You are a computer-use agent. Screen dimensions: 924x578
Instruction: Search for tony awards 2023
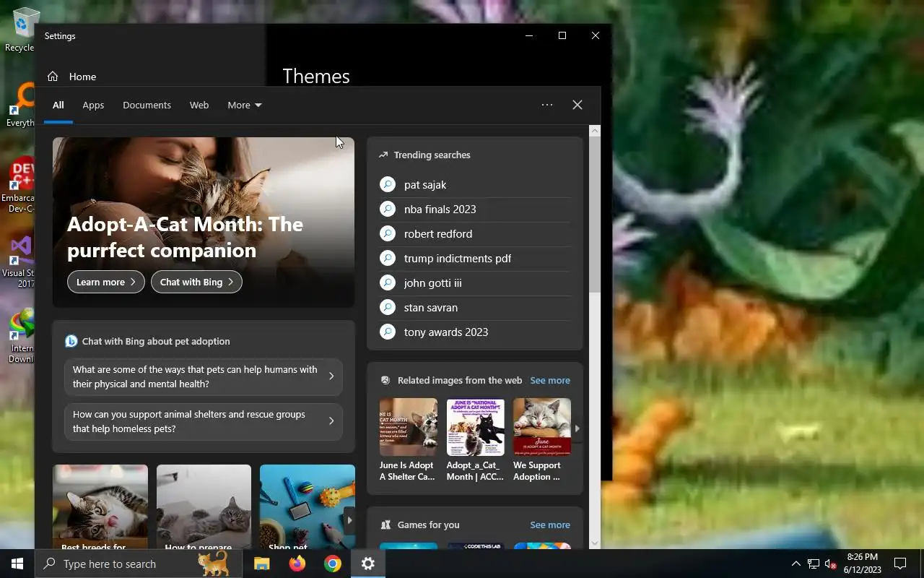click(446, 332)
